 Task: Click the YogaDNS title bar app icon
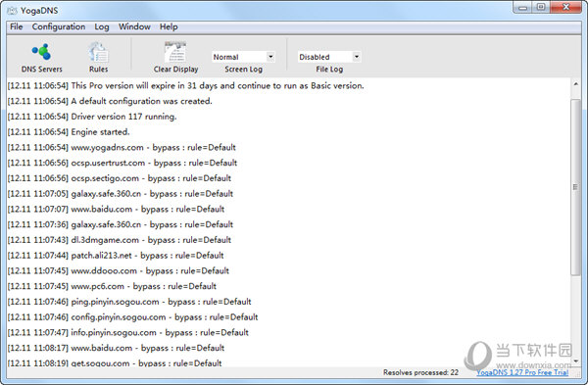(x=12, y=10)
